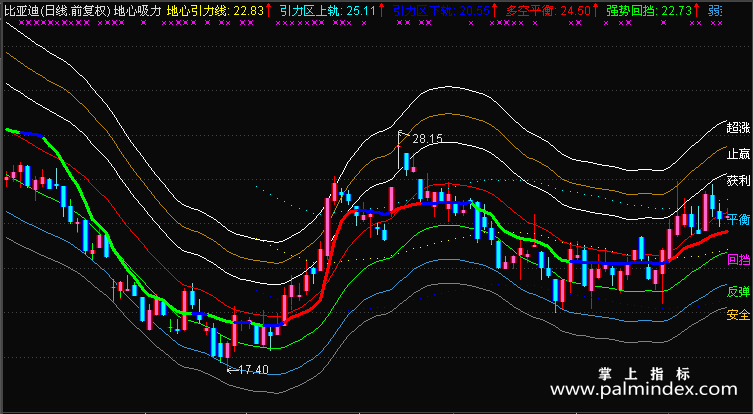The image size is (753, 414).
Task: Click the 止赢 band label
Action: 738,154
